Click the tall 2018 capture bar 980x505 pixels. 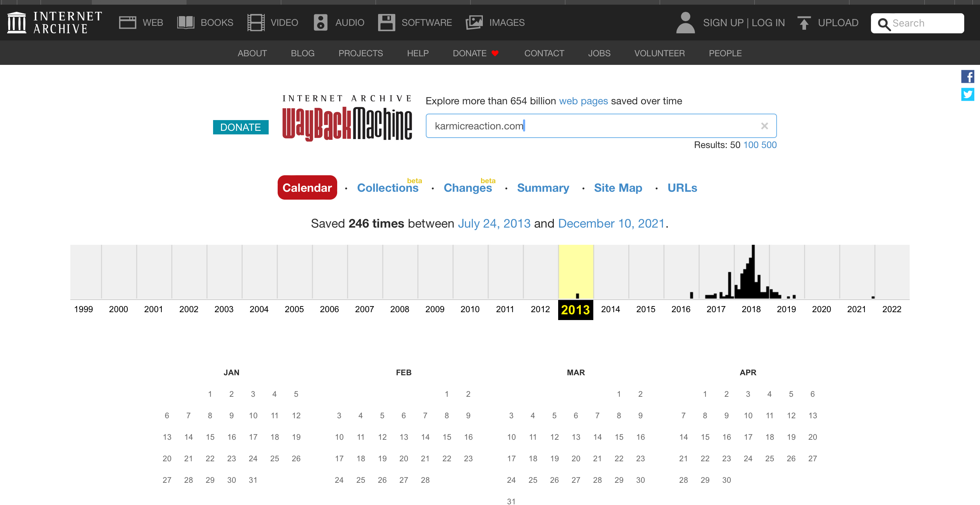753,272
